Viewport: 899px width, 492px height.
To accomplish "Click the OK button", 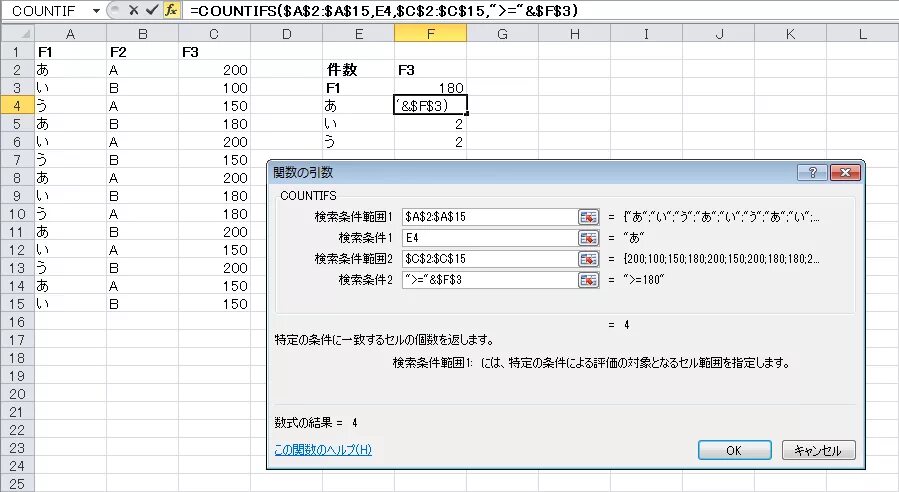I will [734, 450].
